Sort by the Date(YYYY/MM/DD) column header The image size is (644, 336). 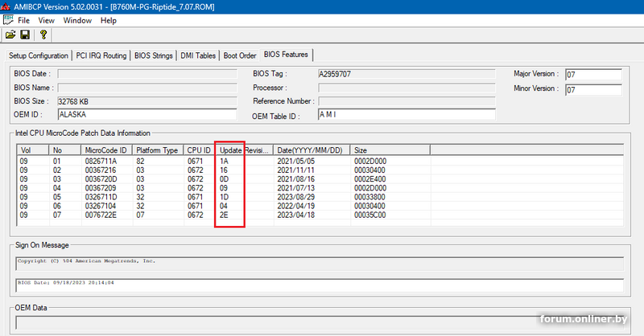tap(312, 150)
